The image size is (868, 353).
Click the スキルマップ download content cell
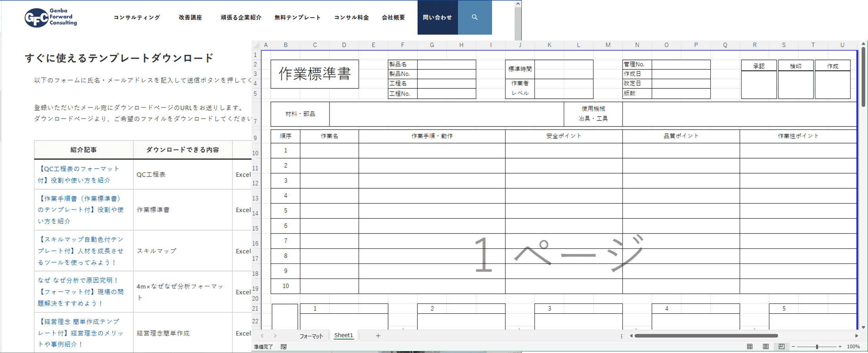pyautogui.click(x=183, y=251)
